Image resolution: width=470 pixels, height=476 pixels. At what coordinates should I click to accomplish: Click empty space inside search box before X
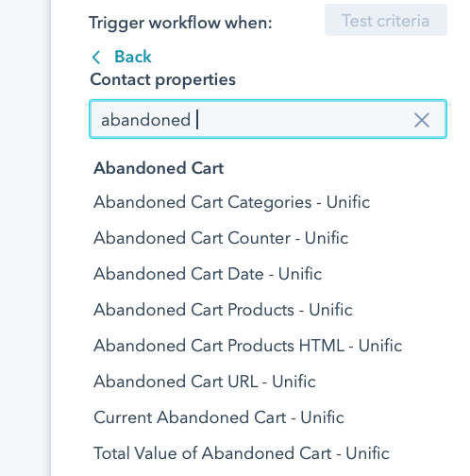click(x=302, y=120)
